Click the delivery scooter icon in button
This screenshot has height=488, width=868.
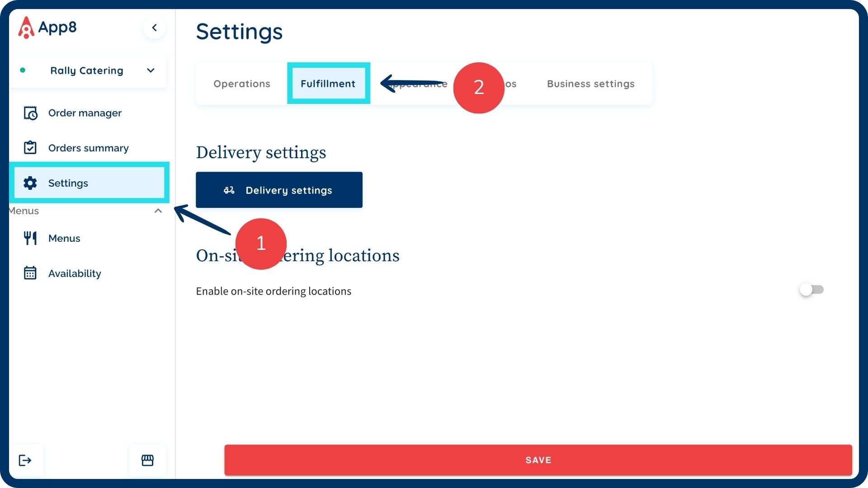pyautogui.click(x=229, y=190)
